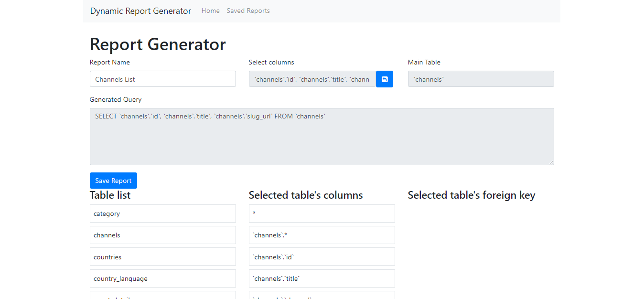644x299 pixels.
Task: Select the category table from Table list
Action: (x=162, y=213)
